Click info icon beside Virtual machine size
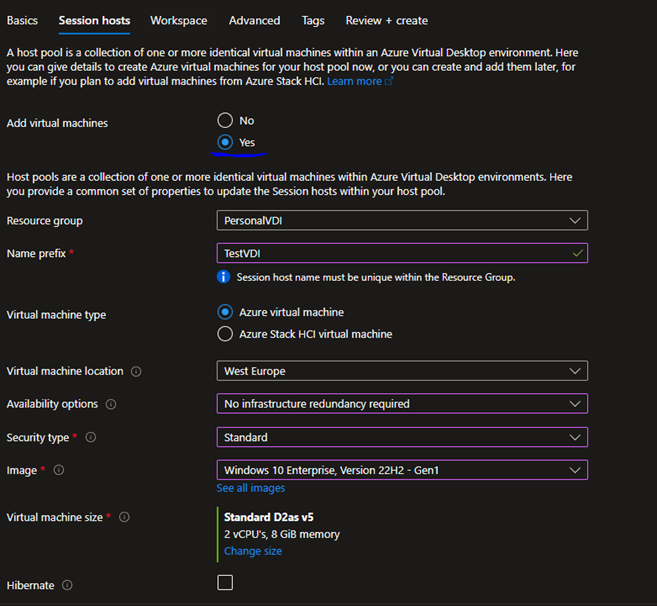Screen dimensions: 657x606 click(x=124, y=517)
